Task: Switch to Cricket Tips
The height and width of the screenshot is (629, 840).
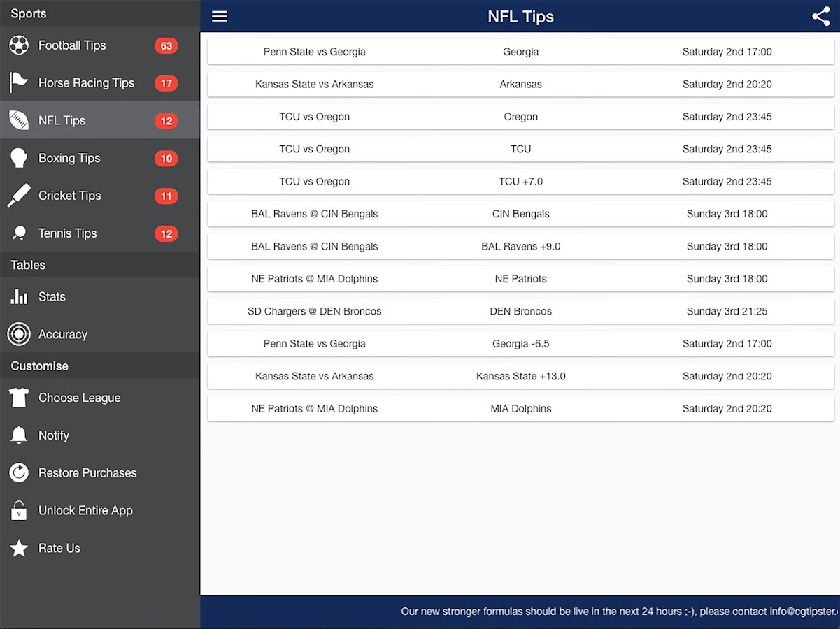Action: coord(70,196)
